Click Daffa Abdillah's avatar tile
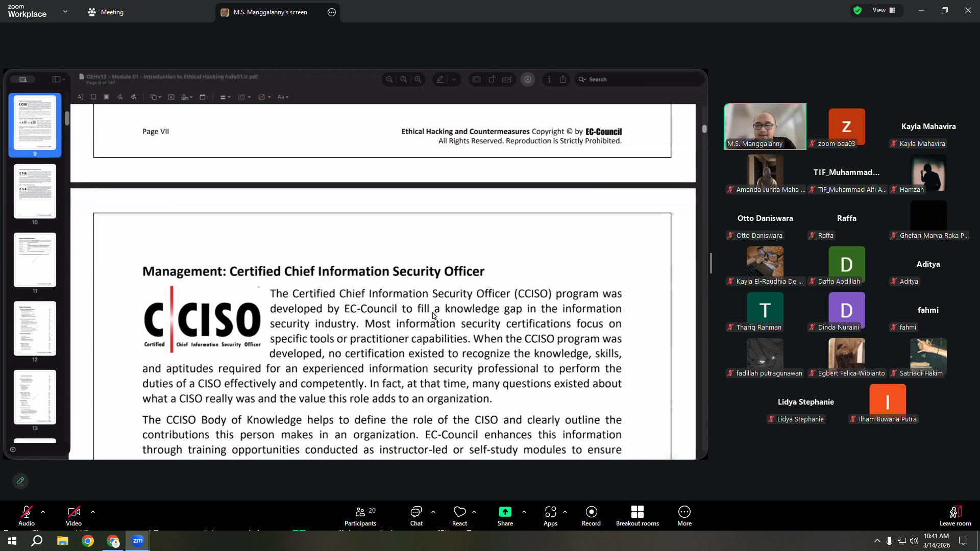 847,264
